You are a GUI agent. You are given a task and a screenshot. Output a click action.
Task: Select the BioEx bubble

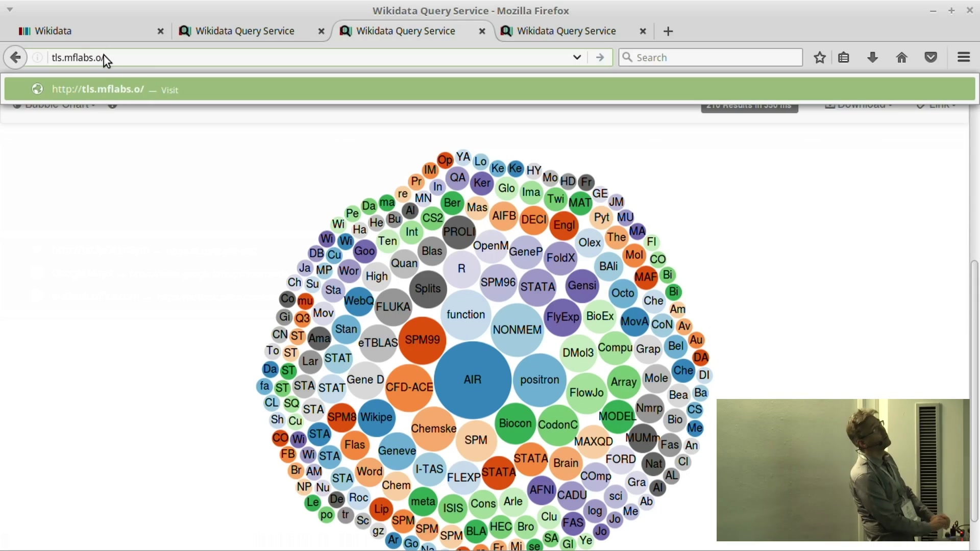[600, 316]
